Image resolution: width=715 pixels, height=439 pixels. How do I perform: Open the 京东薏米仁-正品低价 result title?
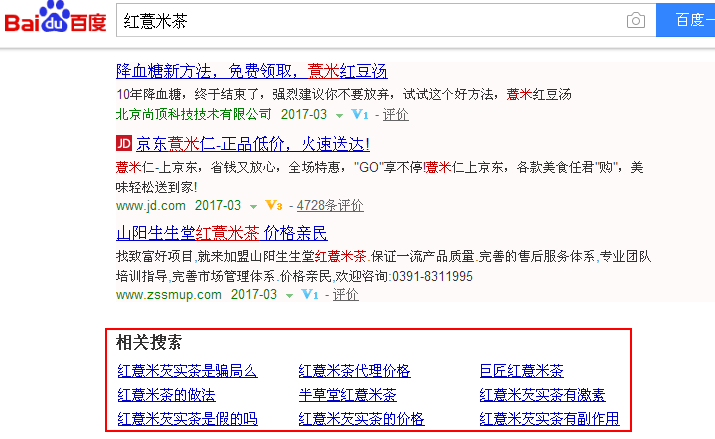click(x=253, y=144)
